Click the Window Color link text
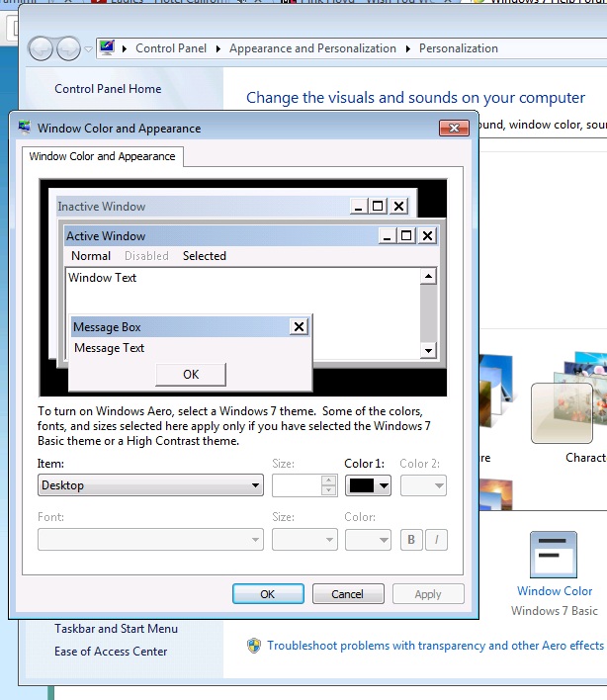This screenshot has height=700, width=607. [555, 590]
